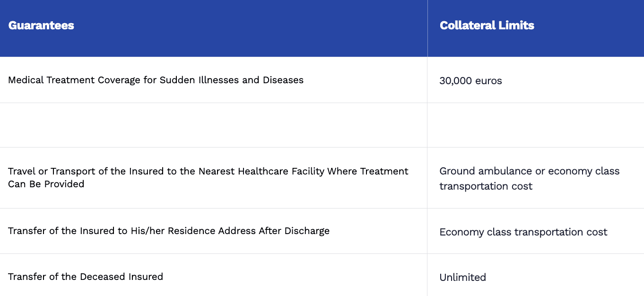This screenshot has width=644, height=296.
Task: Click the empty cell below Medical Treatment Coverage
Action: click(x=213, y=125)
